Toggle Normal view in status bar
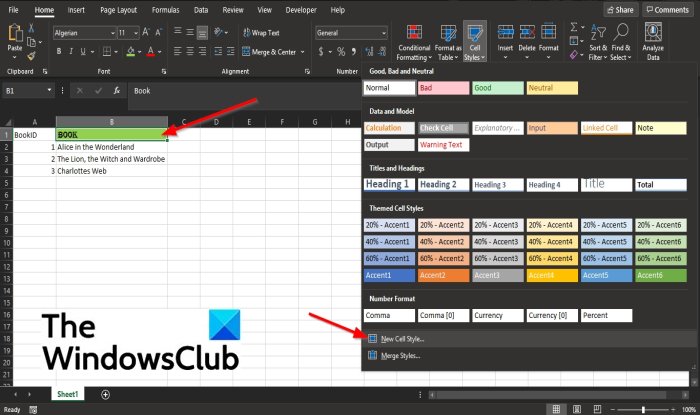 (556, 409)
